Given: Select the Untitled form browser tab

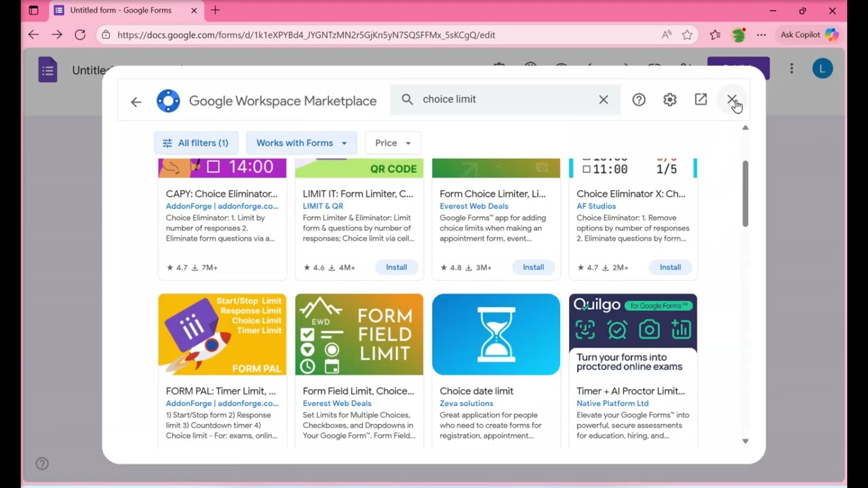Looking at the screenshot, I should (125, 10).
